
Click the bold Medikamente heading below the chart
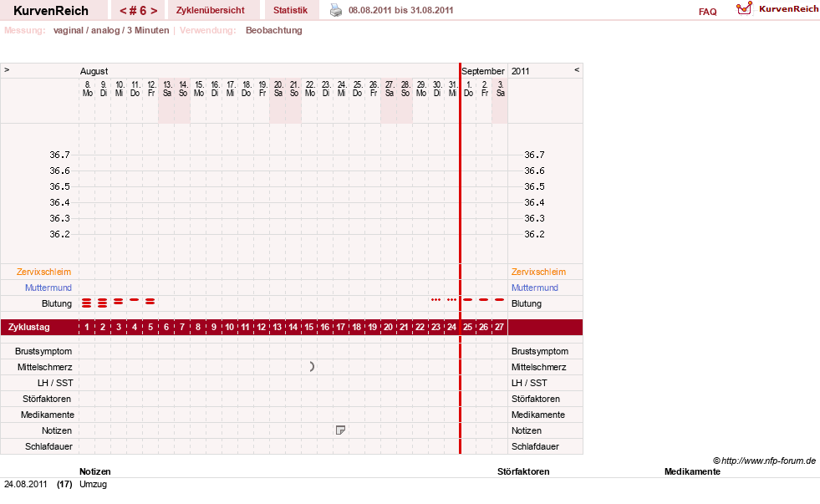click(x=692, y=471)
